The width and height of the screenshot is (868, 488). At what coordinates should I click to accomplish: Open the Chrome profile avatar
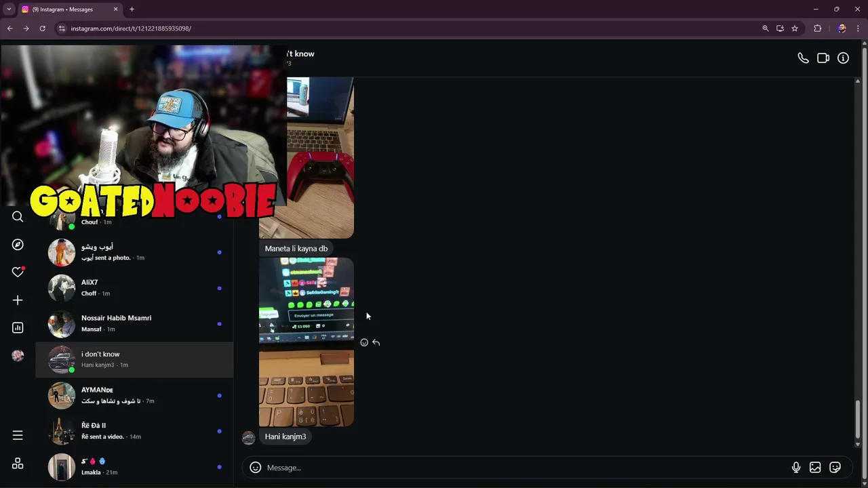tap(842, 28)
